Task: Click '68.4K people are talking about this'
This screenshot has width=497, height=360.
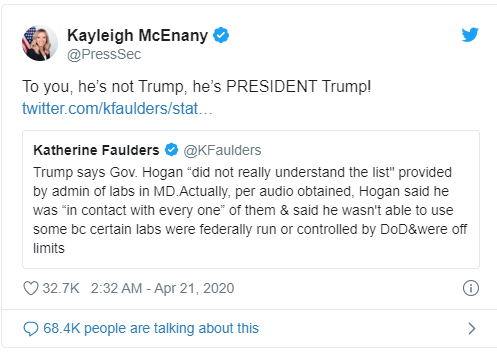Action: (151, 328)
